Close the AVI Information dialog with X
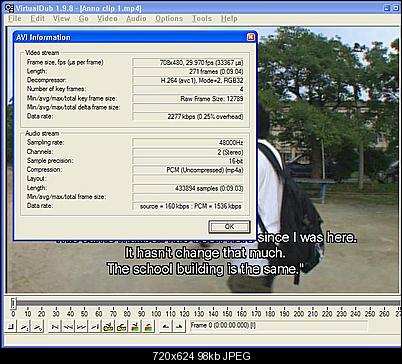The height and width of the screenshot is (364, 402). click(x=251, y=37)
